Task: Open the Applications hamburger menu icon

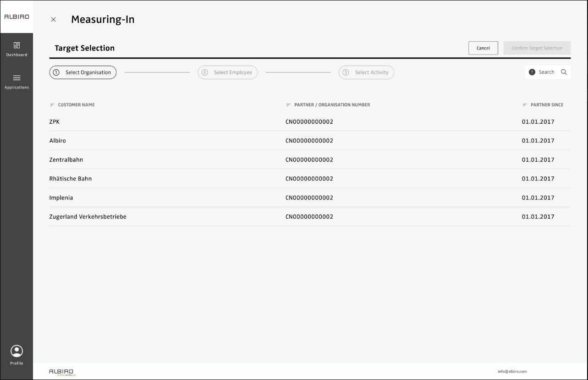Action: click(x=16, y=78)
